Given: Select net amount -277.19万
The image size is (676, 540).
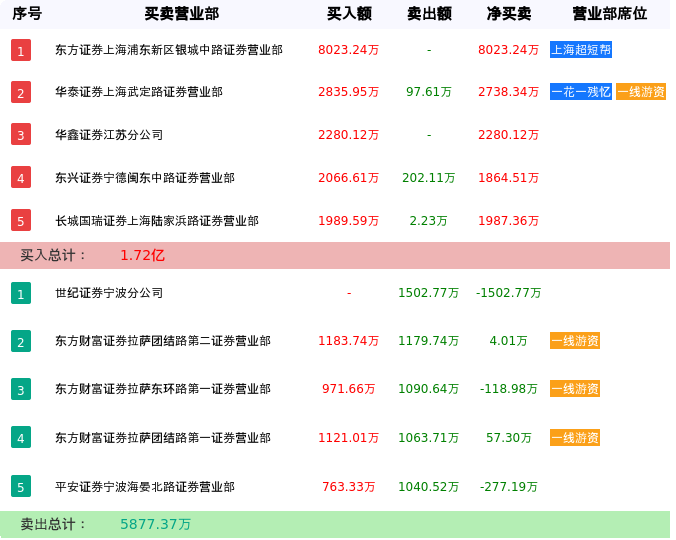Looking at the screenshot, I should [509, 487].
